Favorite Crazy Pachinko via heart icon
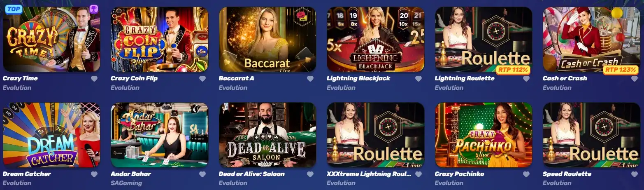 [526, 174]
